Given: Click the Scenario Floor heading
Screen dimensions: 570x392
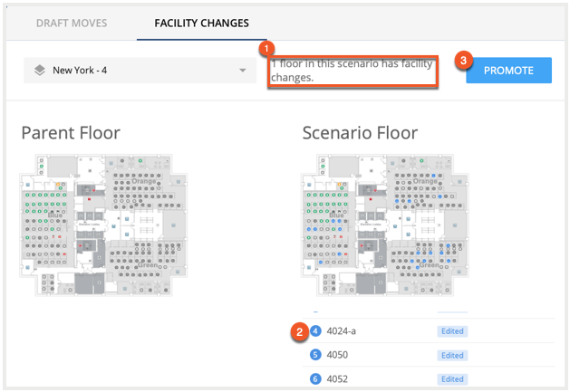Looking at the screenshot, I should [x=360, y=132].
